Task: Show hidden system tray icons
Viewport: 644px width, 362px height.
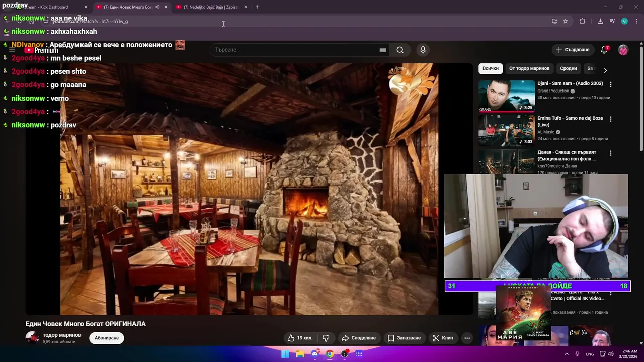Action: (x=567, y=354)
